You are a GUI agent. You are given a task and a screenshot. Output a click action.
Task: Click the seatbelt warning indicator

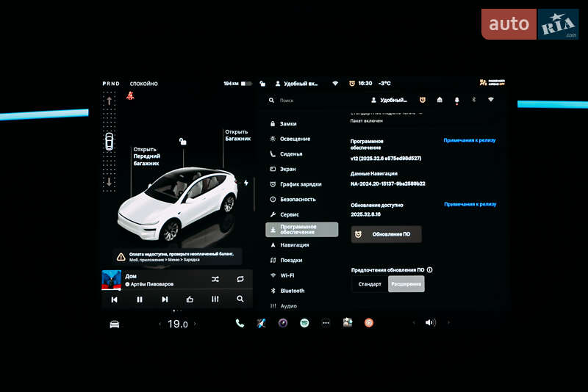(130, 96)
